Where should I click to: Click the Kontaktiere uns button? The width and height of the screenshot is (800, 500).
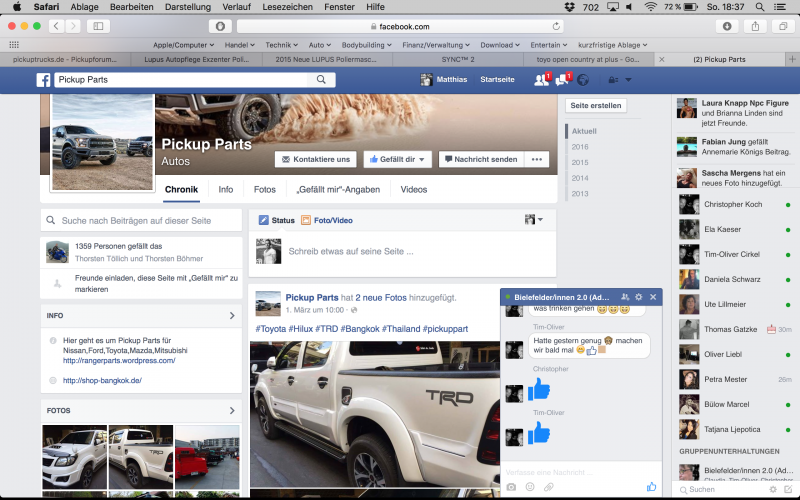click(x=316, y=159)
